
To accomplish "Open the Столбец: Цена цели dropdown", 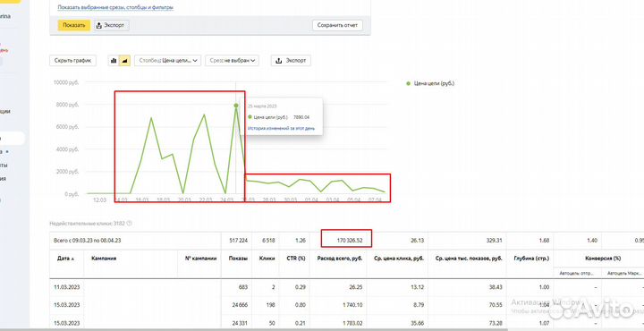I will point(167,60).
